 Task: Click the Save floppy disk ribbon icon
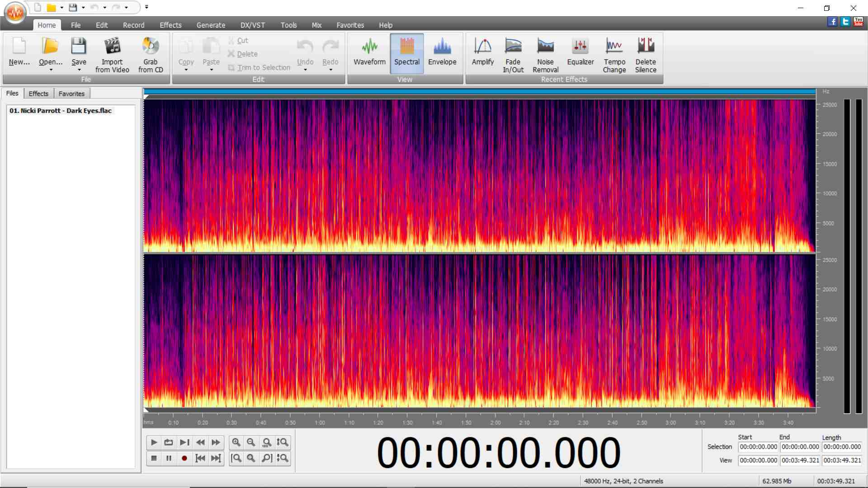point(79,46)
